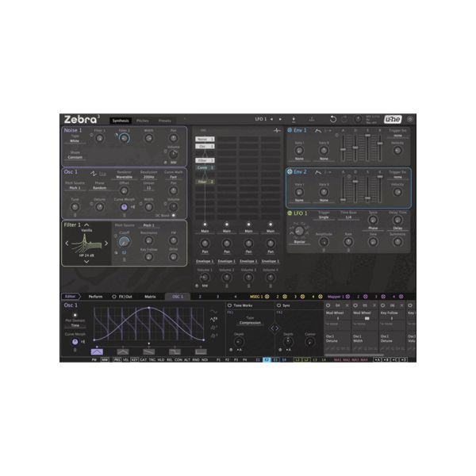476x476 pixels.
Task: Click the lock icon below Osc 1 Tune
Action: [x=75, y=215]
